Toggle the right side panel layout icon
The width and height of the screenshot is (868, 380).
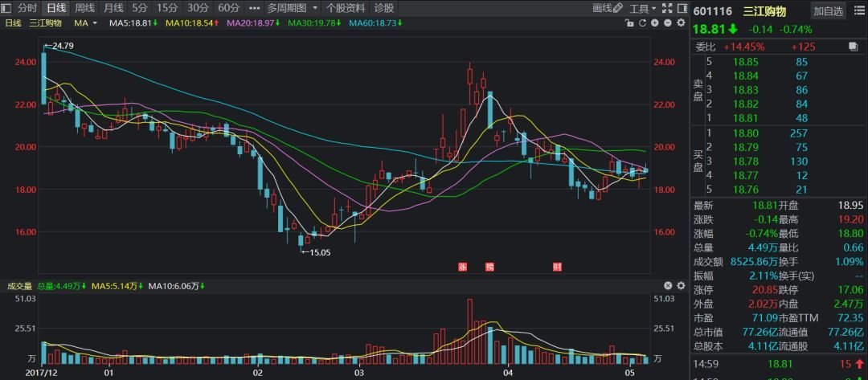[x=681, y=8]
